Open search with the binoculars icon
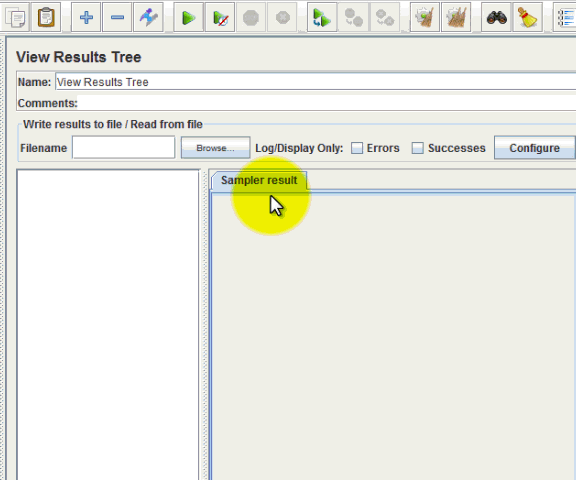576x480 pixels. [x=496, y=17]
